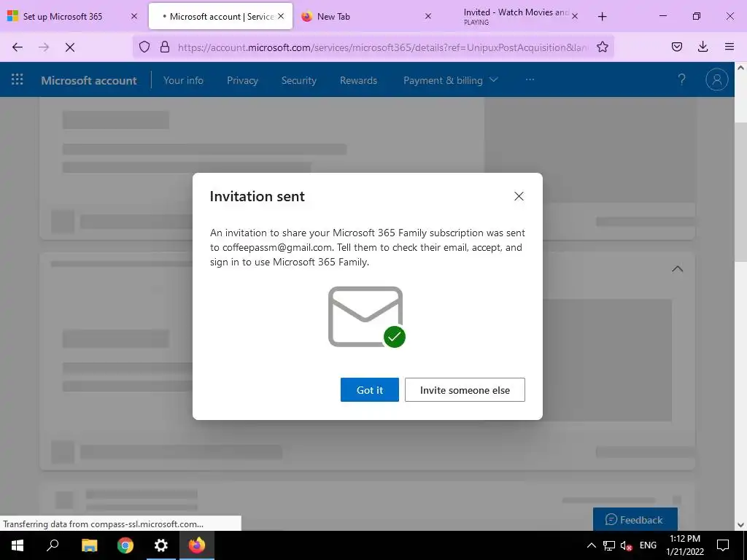The image size is (747, 560).
Task: Stop loading the page
Action: pos(69,47)
